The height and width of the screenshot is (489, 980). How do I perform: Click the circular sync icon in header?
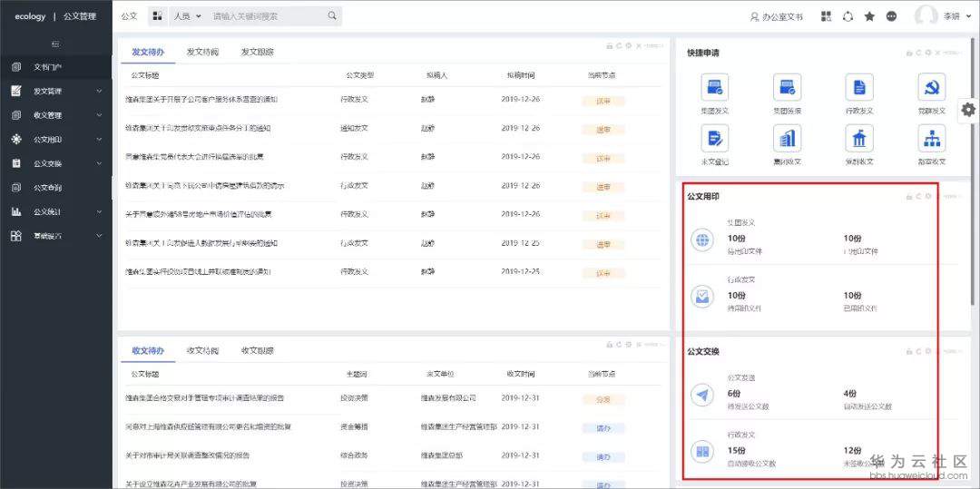[848, 17]
